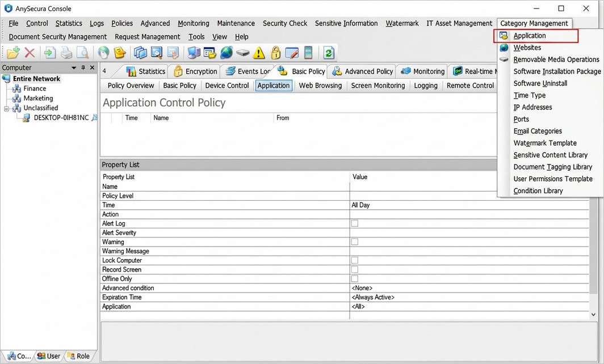
Task: Click the print preview magnifier page icon
Action: pos(82,53)
